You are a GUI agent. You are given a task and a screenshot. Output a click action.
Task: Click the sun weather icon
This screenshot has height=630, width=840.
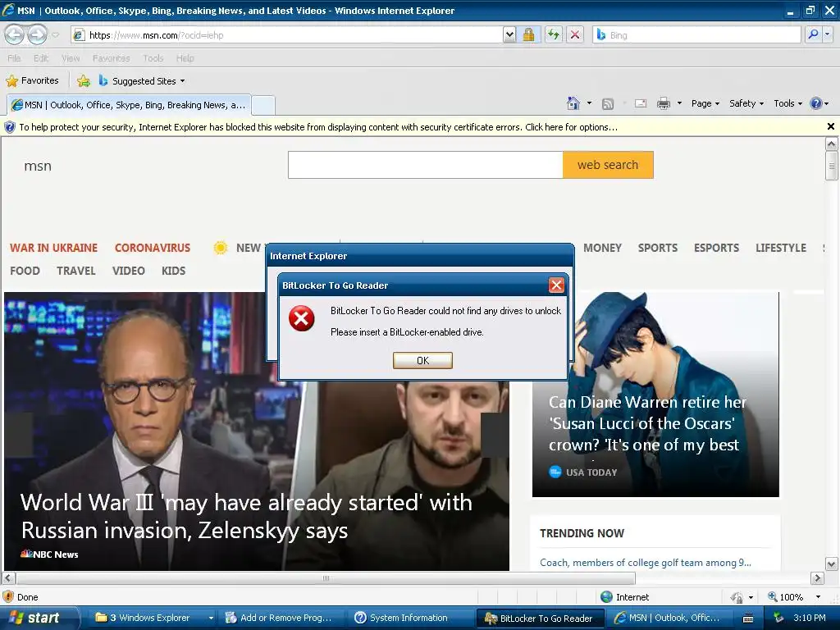[x=220, y=248]
